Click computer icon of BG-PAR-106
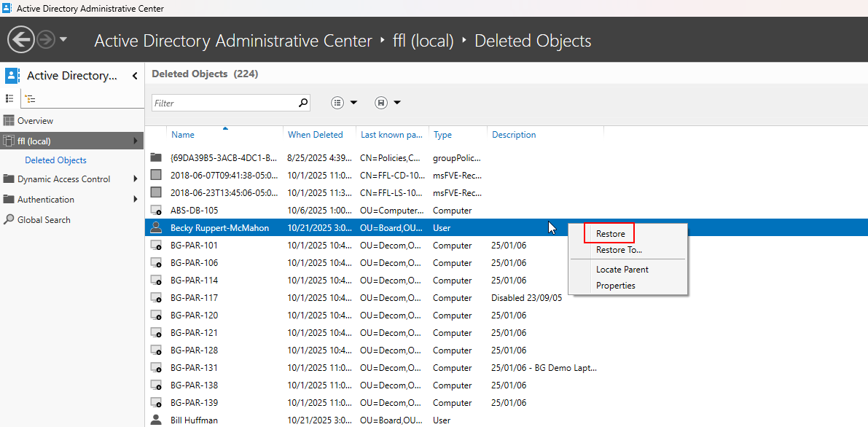868x427 pixels. [x=155, y=263]
